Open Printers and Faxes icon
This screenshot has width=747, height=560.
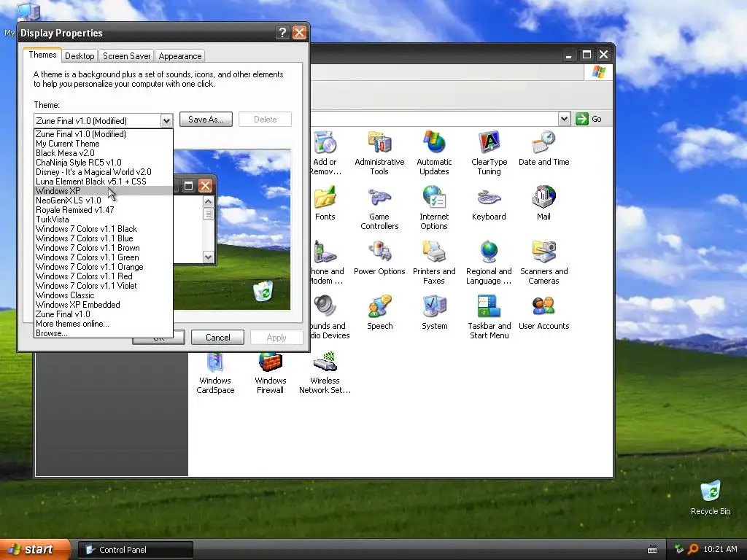point(434,252)
